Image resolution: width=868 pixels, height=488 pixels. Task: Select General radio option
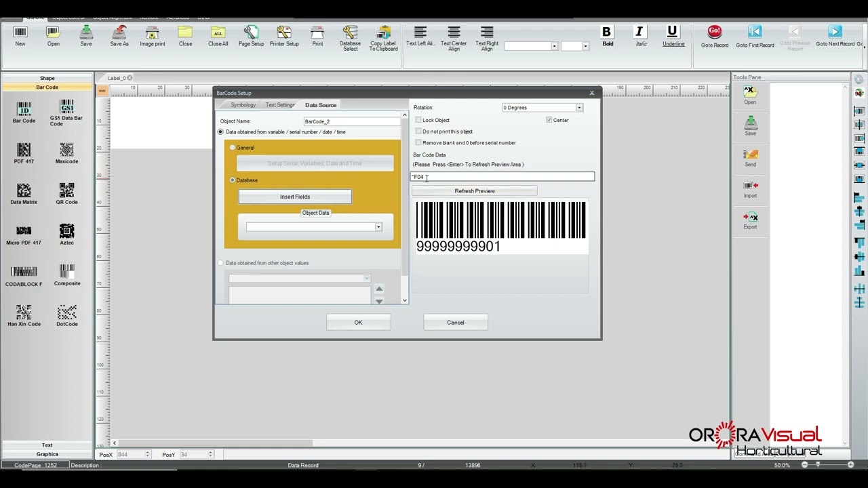click(x=233, y=147)
